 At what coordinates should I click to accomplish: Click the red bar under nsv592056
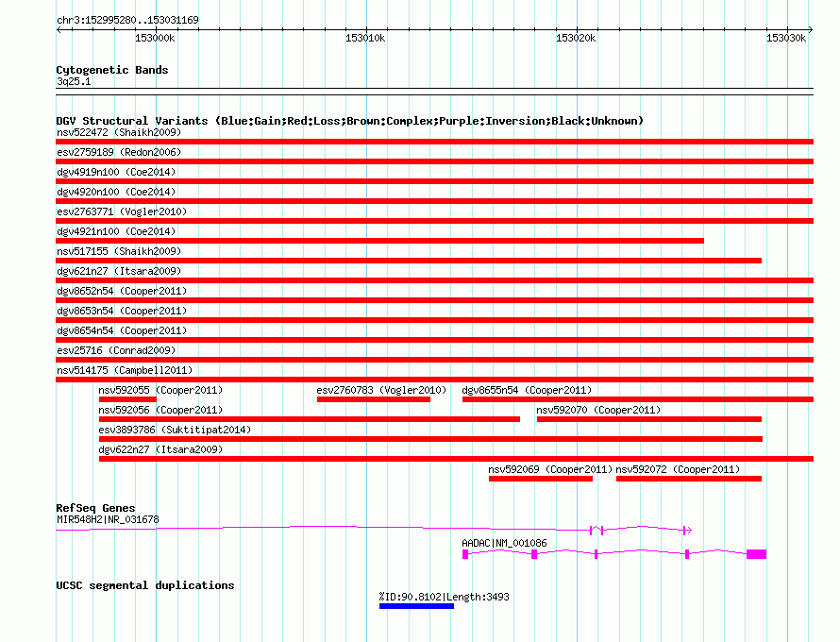pos(310,419)
